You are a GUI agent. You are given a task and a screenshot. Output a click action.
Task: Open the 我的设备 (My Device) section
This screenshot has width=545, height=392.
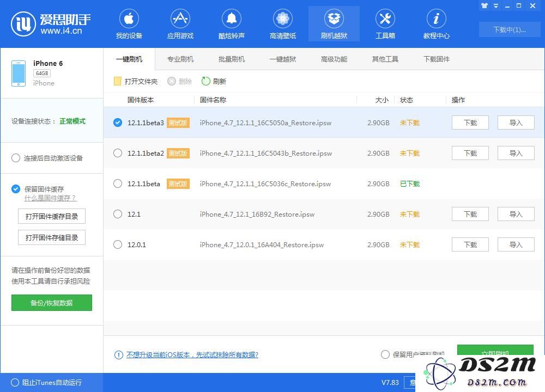point(129,24)
